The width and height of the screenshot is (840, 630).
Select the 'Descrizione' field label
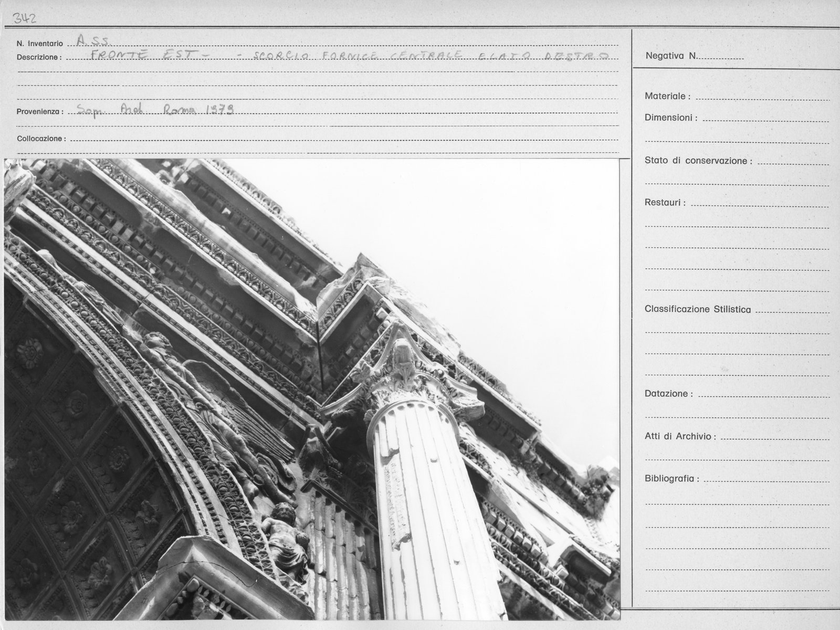(x=39, y=57)
